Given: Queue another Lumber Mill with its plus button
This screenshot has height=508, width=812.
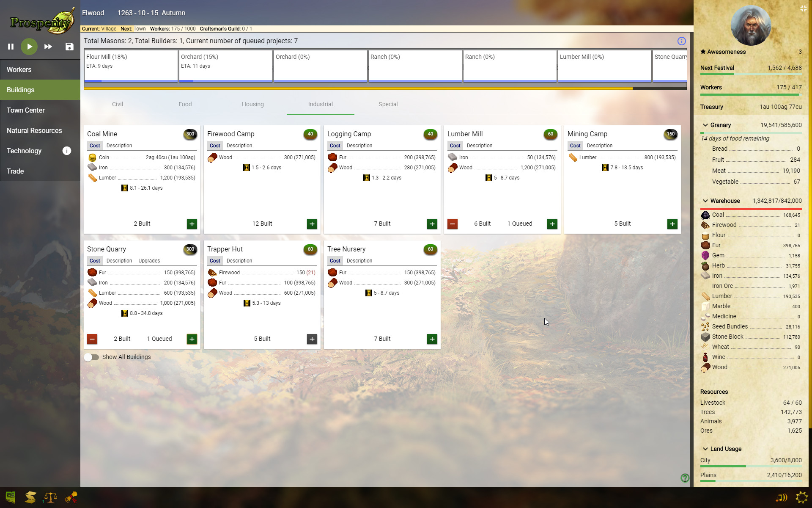Looking at the screenshot, I should coord(552,224).
